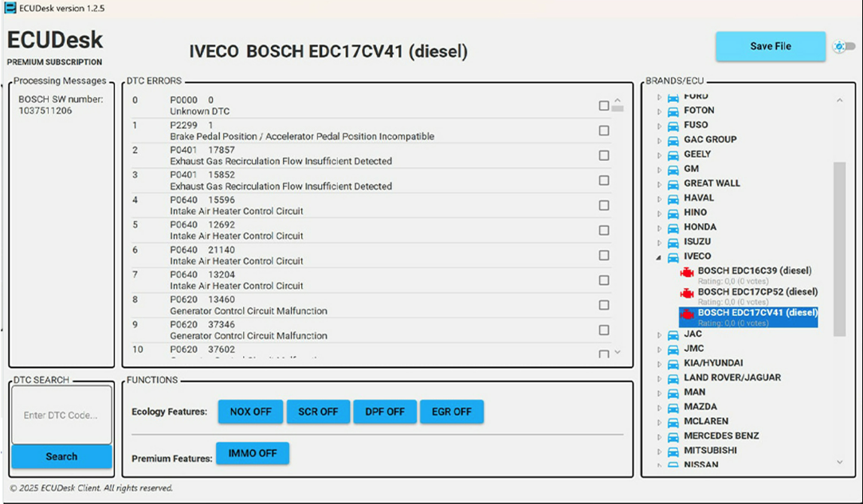Apply the IMMO OFF premium function

tap(253, 453)
